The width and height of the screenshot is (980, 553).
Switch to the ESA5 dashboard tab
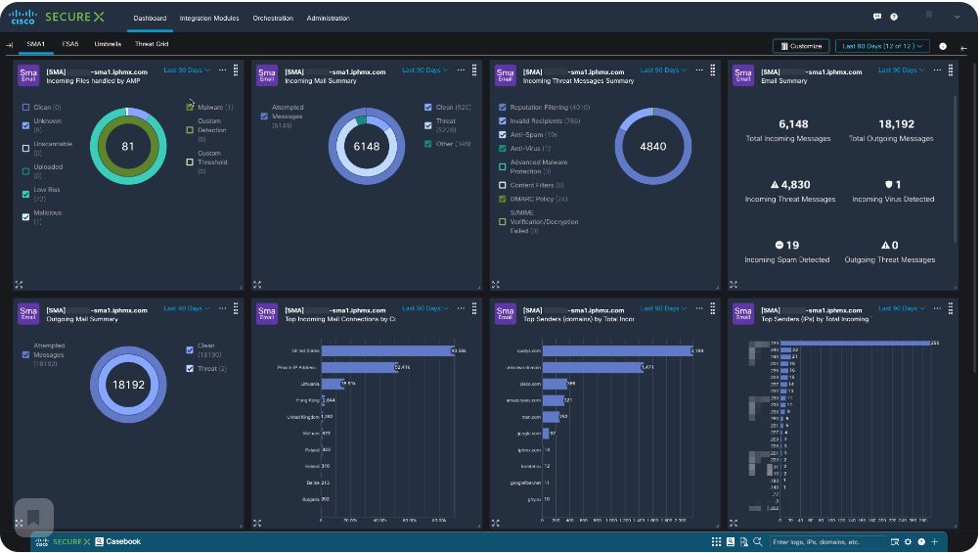pyautogui.click(x=70, y=44)
